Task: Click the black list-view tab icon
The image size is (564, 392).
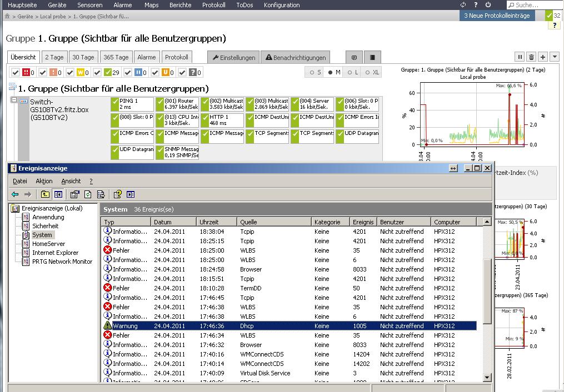Action: coord(372,58)
